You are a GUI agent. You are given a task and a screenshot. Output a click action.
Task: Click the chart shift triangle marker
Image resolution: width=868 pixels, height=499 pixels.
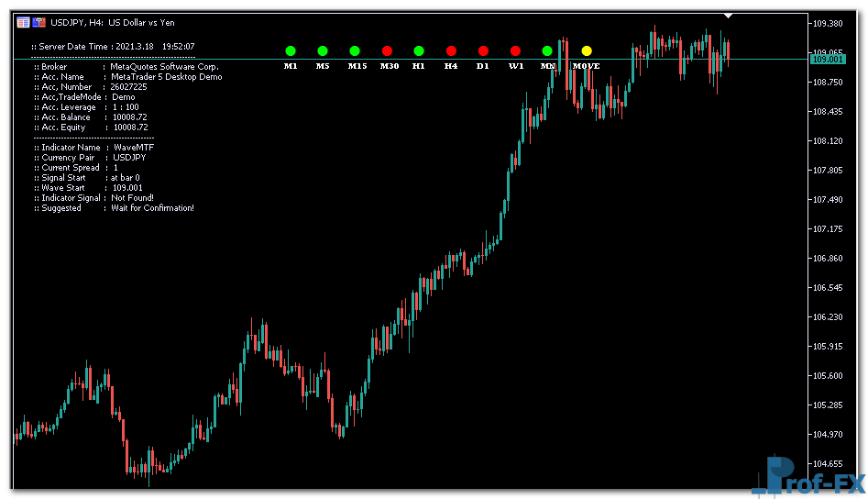(x=728, y=16)
